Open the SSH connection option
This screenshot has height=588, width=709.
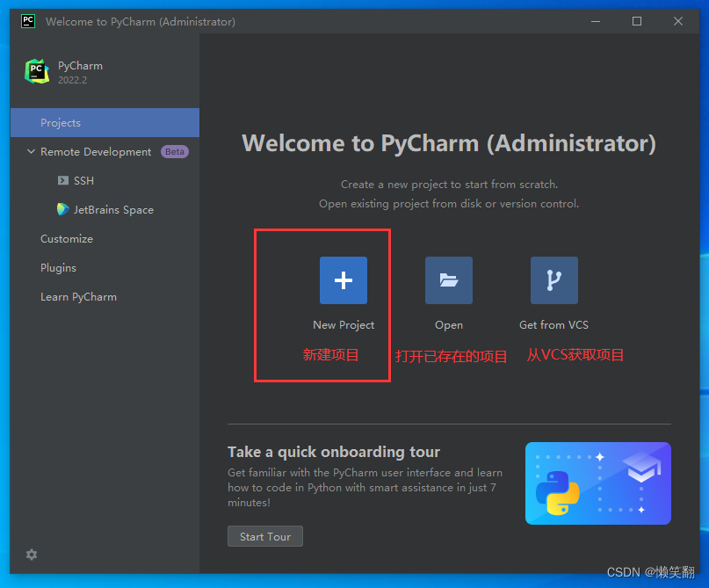76,180
